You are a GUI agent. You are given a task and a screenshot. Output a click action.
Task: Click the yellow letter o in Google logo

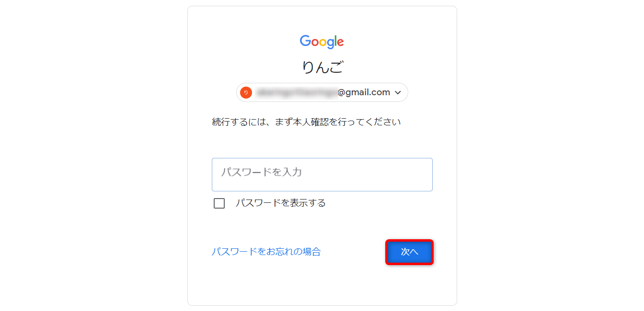(x=323, y=42)
